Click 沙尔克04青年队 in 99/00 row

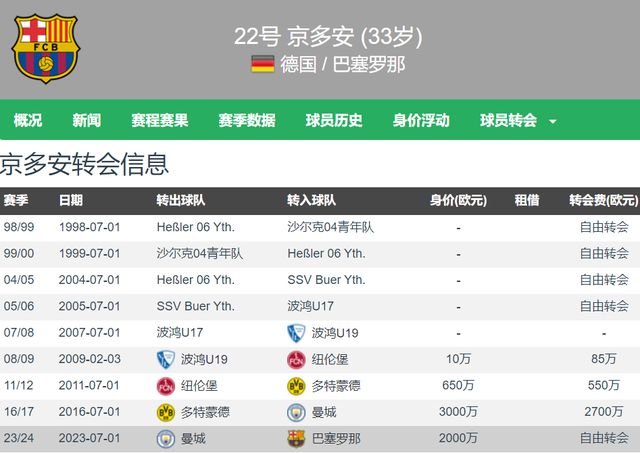200,253
